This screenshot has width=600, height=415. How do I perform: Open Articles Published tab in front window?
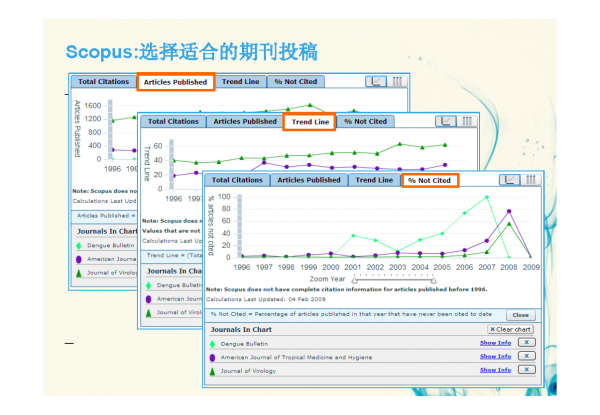click(x=309, y=180)
